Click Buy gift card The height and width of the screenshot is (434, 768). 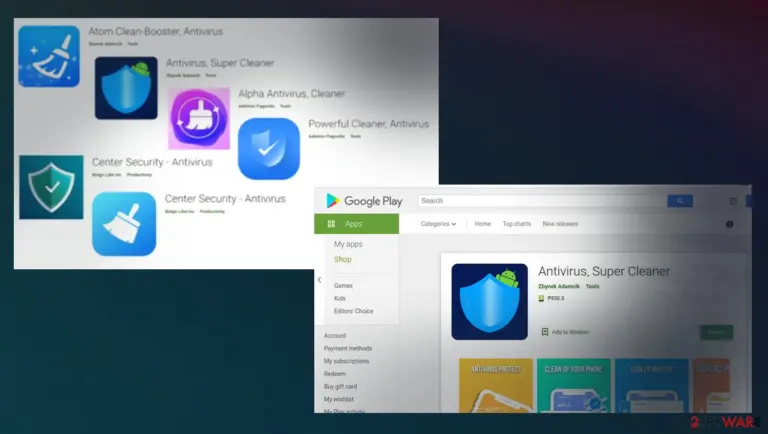point(340,386)
